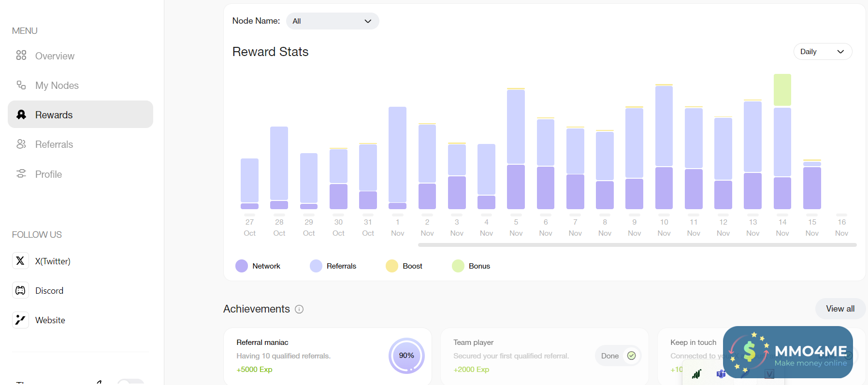This screenshot has height=385, width=868.
Task: Click the Website logo icon
Action: coord(20,320)
